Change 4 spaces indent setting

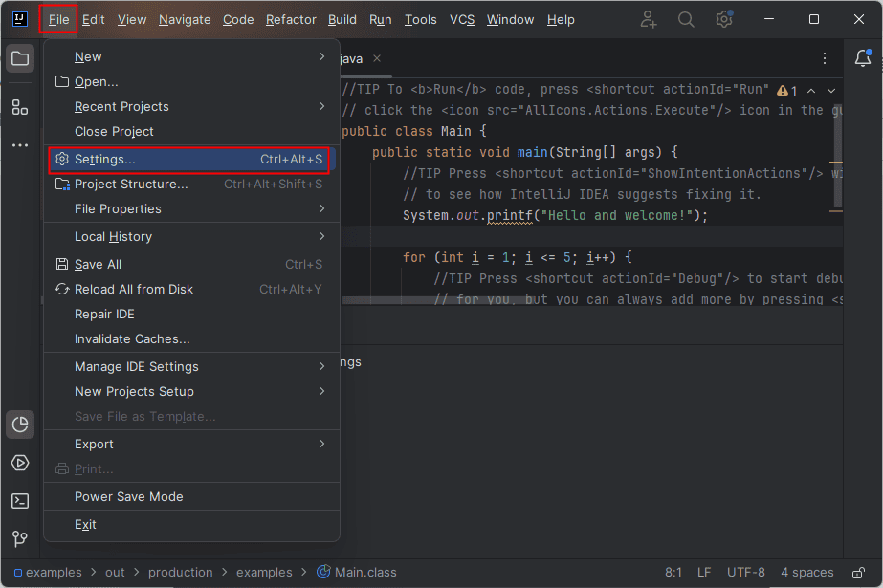tap(807, 573)
